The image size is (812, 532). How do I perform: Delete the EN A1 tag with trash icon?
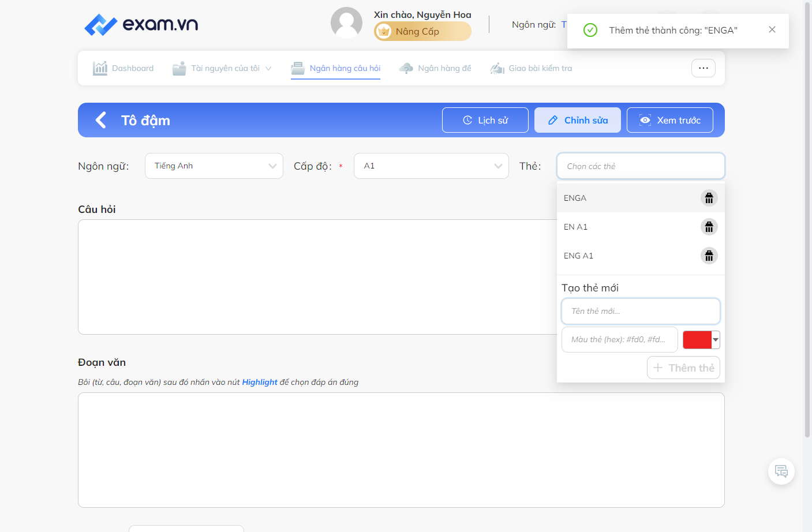[709, 227]
